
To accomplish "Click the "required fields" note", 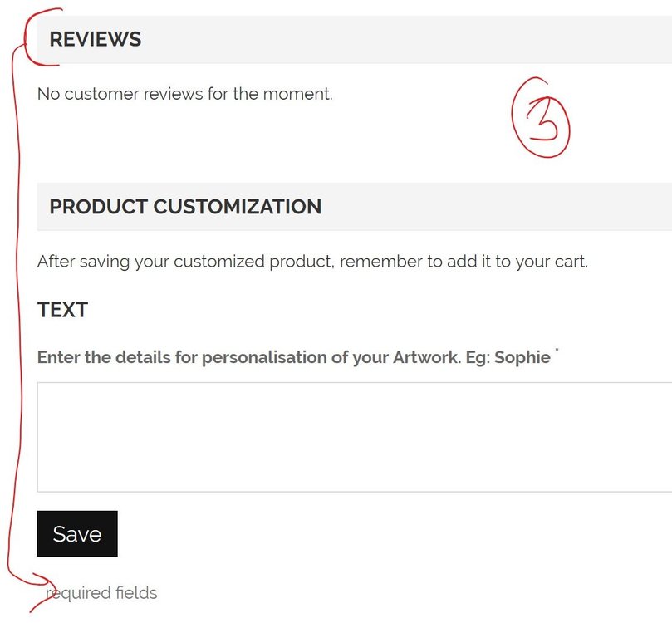I will pyautogui.click(x=101, y=593).
